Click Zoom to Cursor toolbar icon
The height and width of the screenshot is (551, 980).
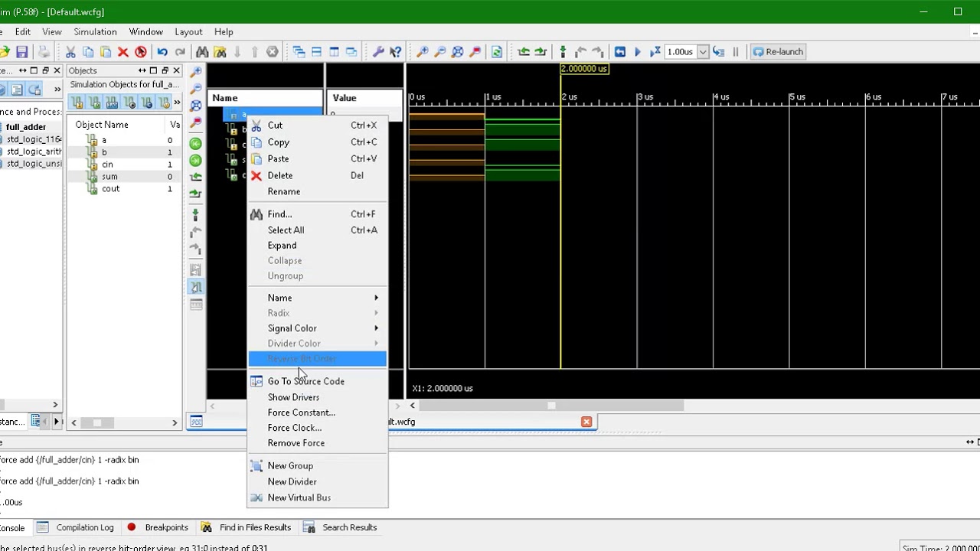click(475, 52)
